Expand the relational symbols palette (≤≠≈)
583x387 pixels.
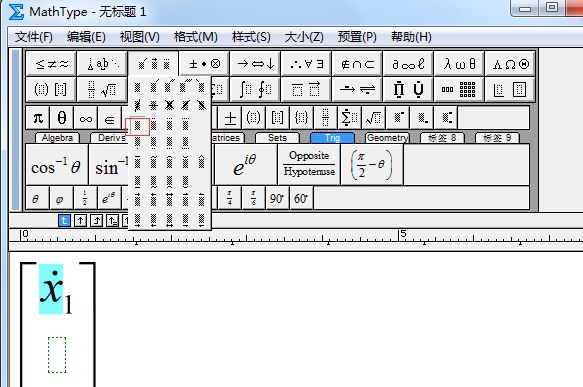point(51,64)
